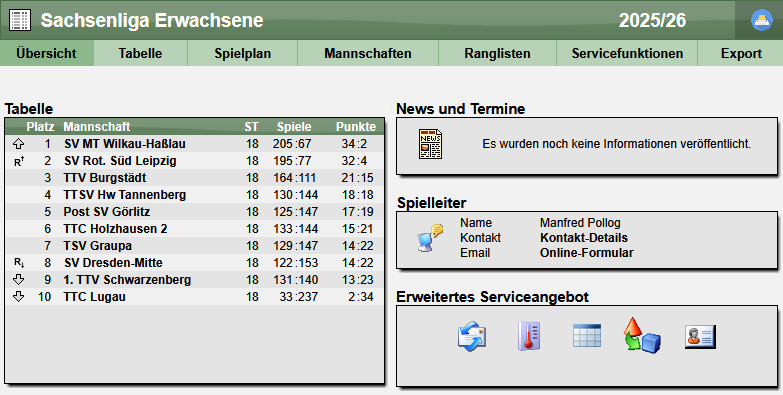Open team SV Dresden-Mitte
783x395 pixels.
click(113, 263)
